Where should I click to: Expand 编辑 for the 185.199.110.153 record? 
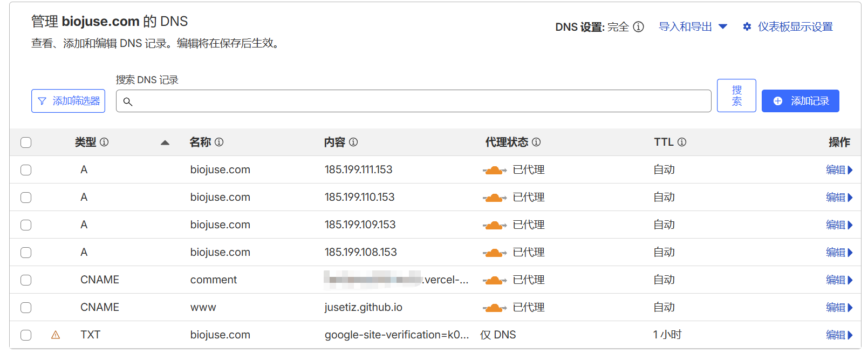click(839, 198)
